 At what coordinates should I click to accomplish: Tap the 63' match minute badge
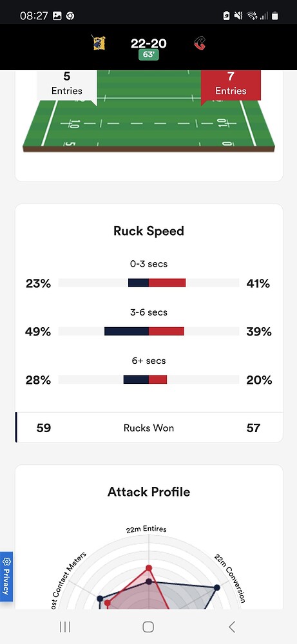click(149, 55)
